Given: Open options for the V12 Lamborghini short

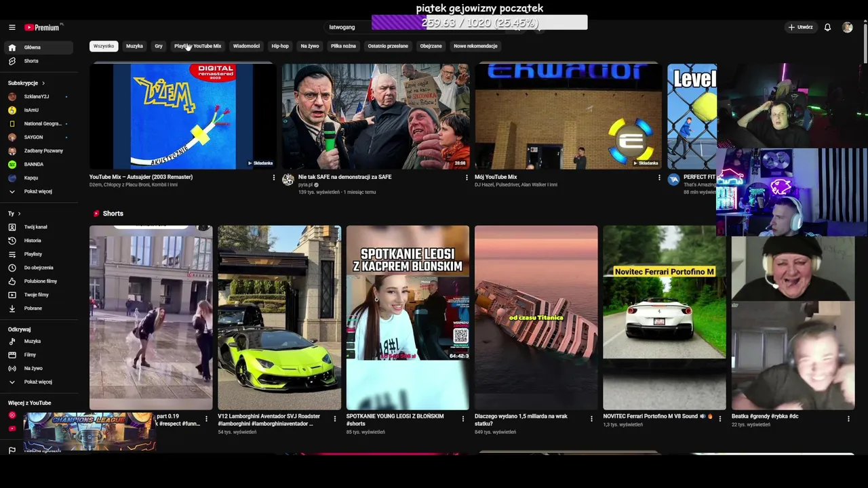Looking at the screenshot, I should point(334,419).
